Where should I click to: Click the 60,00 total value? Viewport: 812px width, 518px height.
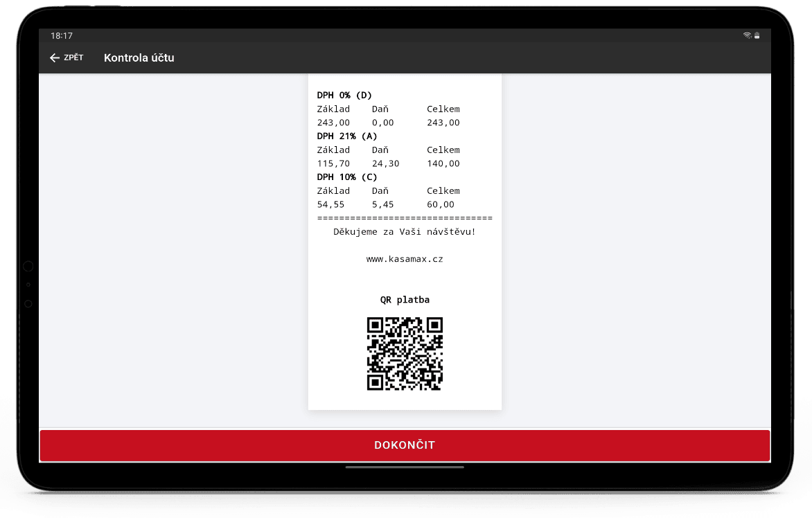[x=440, y=204]
